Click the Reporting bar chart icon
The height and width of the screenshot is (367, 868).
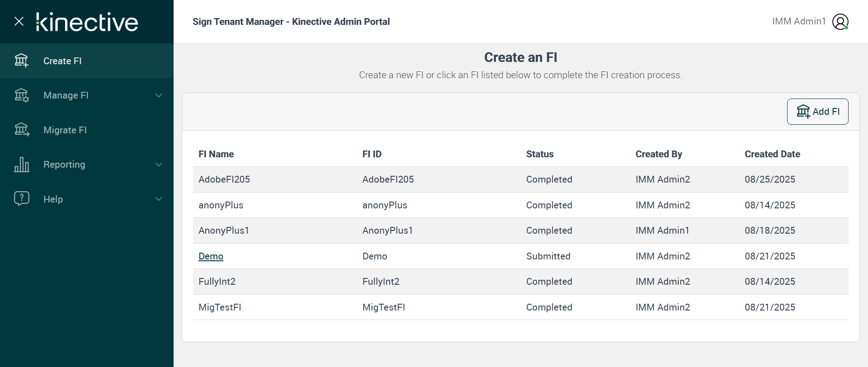21,165
